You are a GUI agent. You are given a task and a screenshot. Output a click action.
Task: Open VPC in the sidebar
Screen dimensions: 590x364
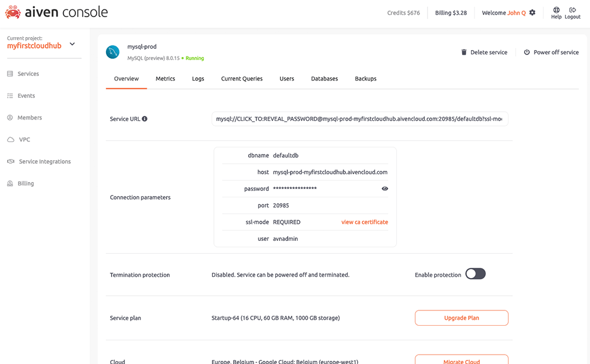[x=24, y=140]
